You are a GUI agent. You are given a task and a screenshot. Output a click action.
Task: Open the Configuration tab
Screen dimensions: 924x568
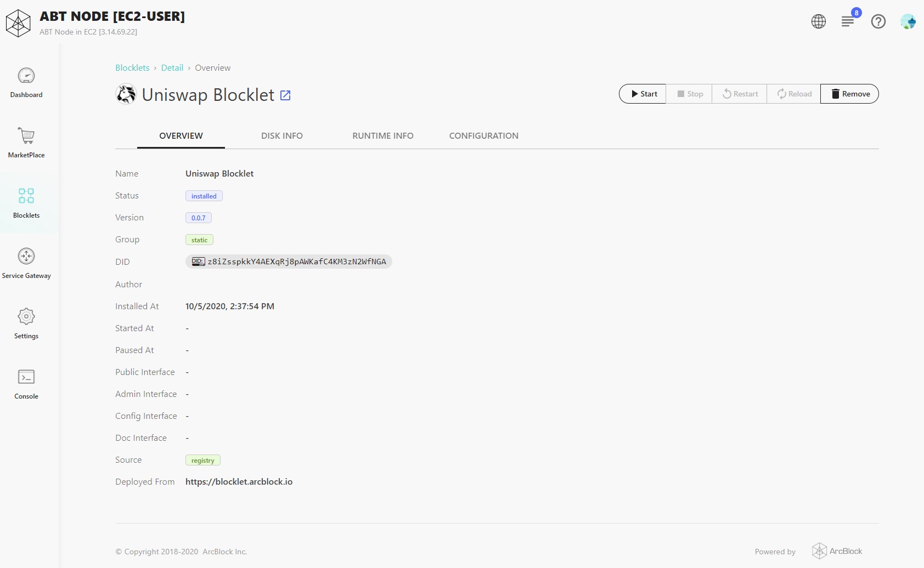coord(483,136)
